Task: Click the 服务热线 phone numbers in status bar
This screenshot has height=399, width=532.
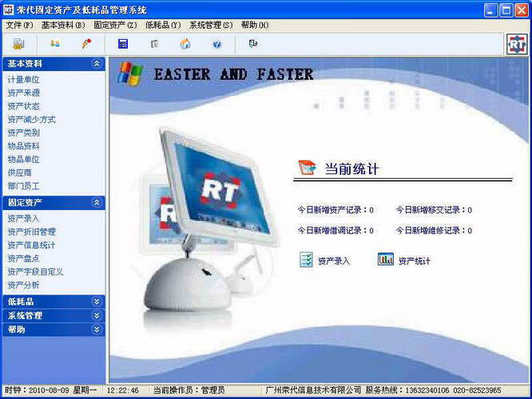Action: click(453, 390)
